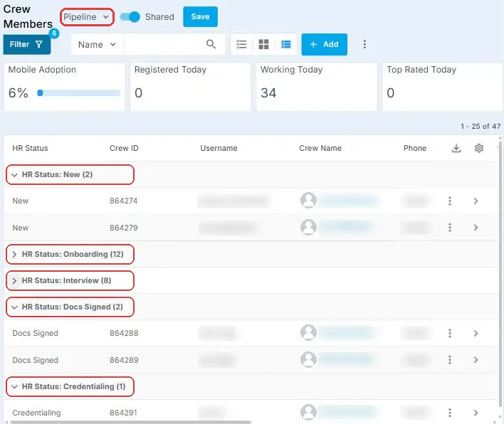Toggle the Shared switch
This screenshot has height=424, width=504.
(x=130, y=16)
